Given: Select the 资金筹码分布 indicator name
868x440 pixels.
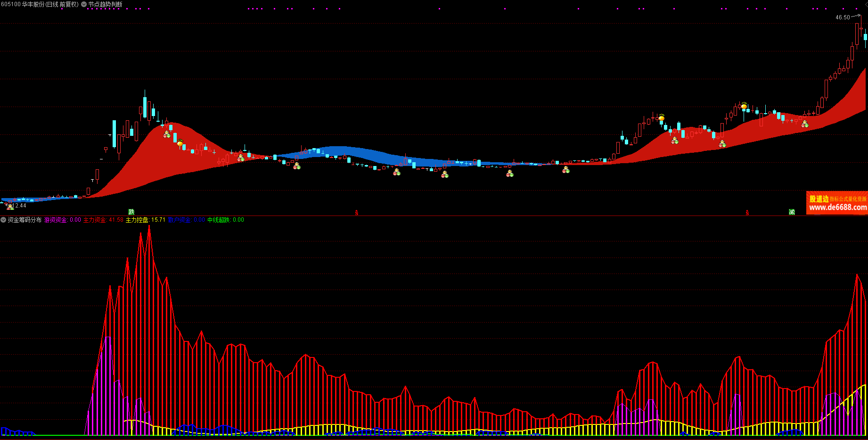Looking at the screenshot, I should click(25, 220).
